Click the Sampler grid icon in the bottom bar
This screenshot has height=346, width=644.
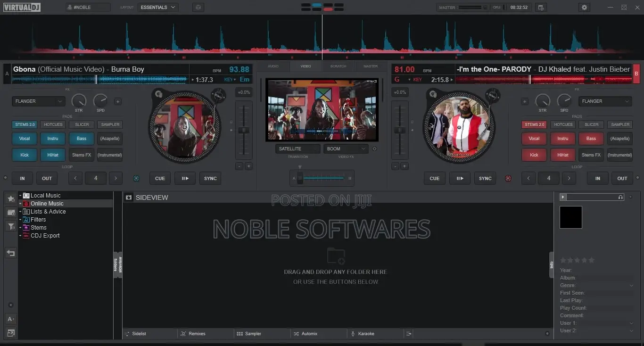click(240, 334)
